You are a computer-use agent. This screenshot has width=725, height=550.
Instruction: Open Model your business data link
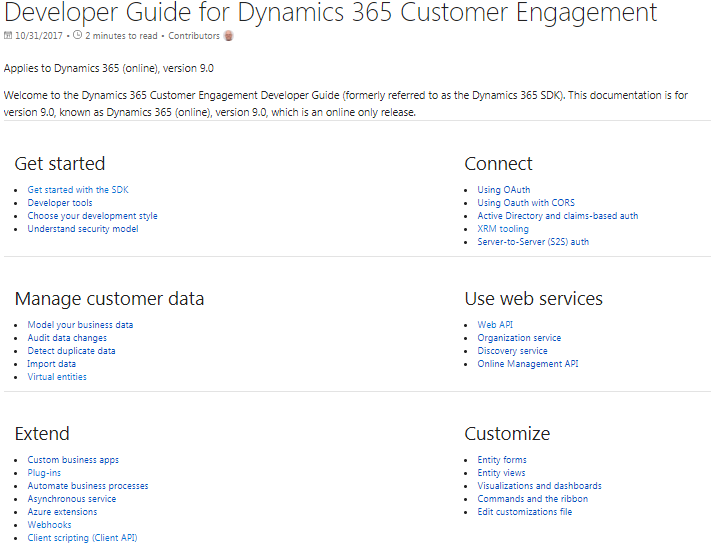point(80,325)
